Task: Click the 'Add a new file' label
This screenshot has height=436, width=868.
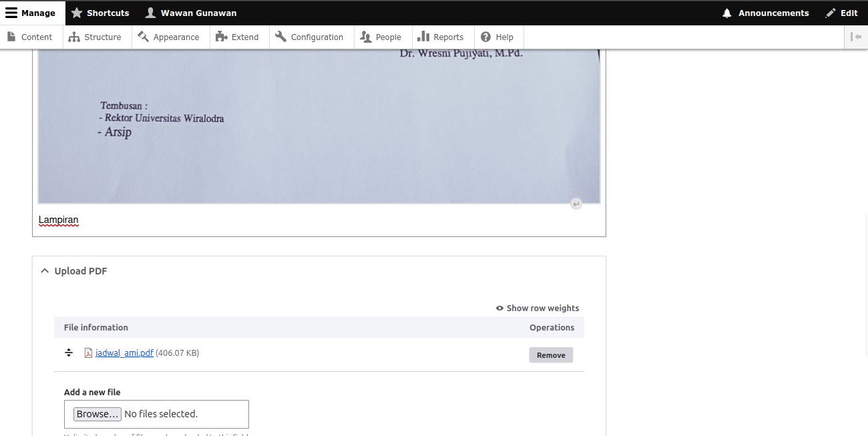Action: pos(92,392)
